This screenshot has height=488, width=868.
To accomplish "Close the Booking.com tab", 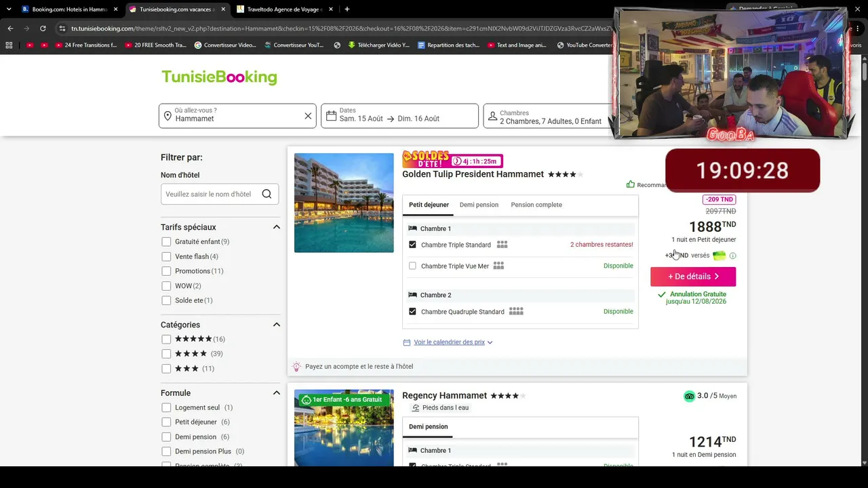I will pyautogui.click(x=116, y=9).
